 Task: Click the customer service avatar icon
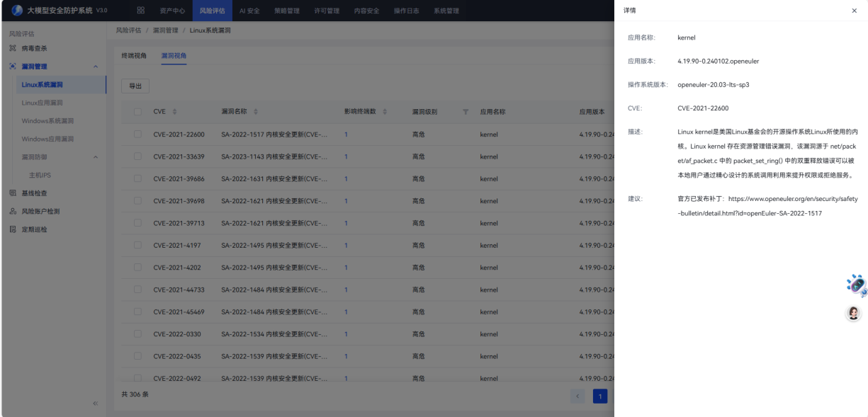(x=854, y=313)
